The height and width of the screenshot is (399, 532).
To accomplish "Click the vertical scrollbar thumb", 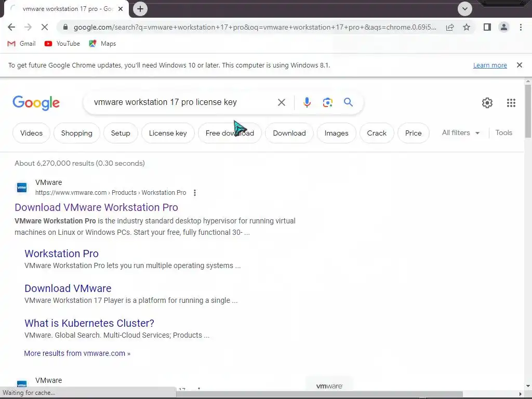I will point(528,111).
